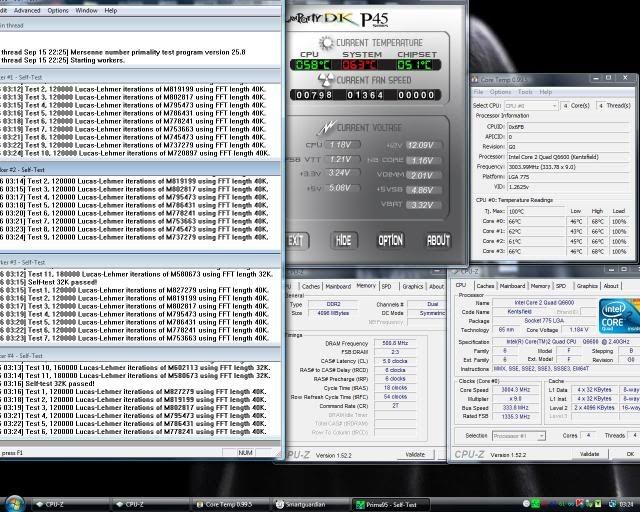Click VDIMM voltage value 2.01V
This screenshot has height=512, width=640.
423,176
